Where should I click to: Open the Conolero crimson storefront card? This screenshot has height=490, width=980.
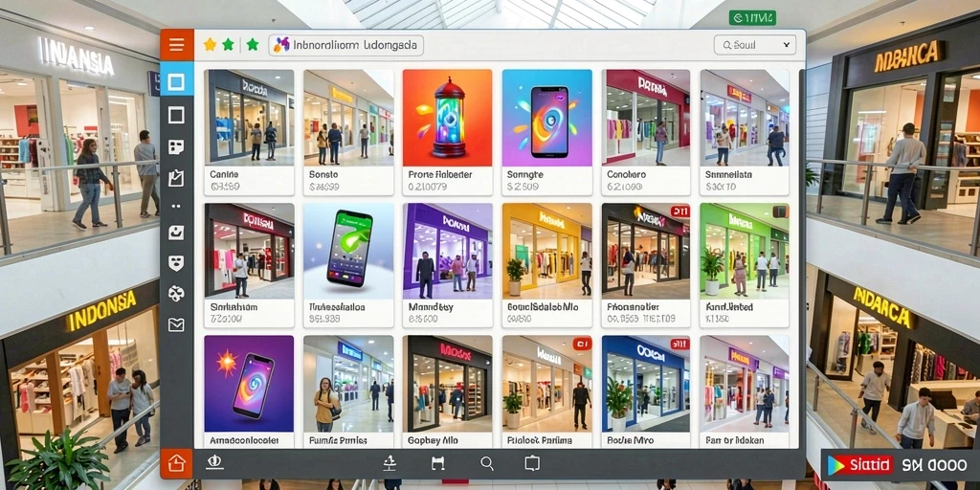(646, 132)
